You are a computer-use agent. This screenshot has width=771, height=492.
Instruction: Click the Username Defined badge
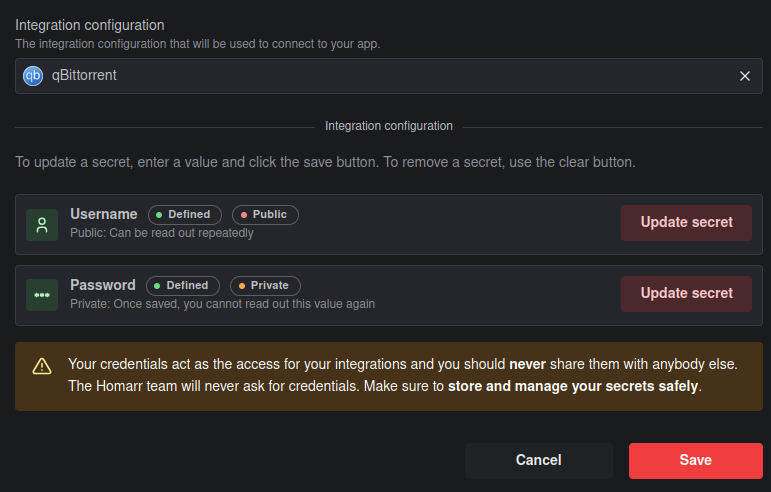pyautogui.click(x=184, y=215)
